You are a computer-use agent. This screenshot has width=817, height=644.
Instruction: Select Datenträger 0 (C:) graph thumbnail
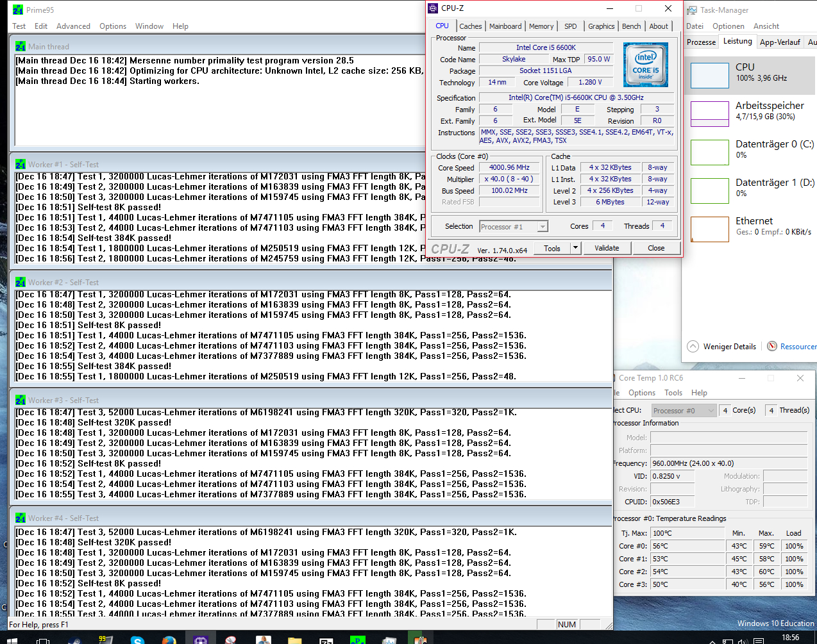(710, 153)
